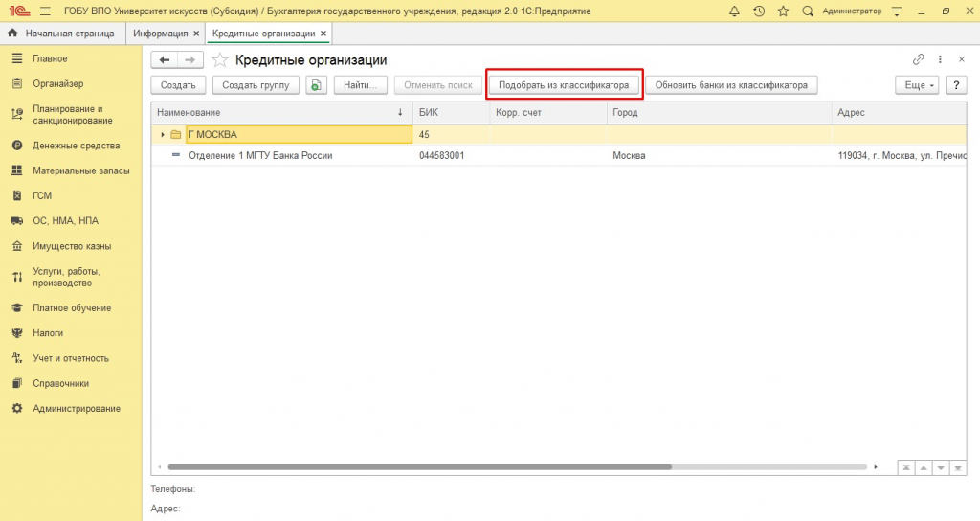
Task: Open the history clock icon
Action: click(x=759, y=11)
